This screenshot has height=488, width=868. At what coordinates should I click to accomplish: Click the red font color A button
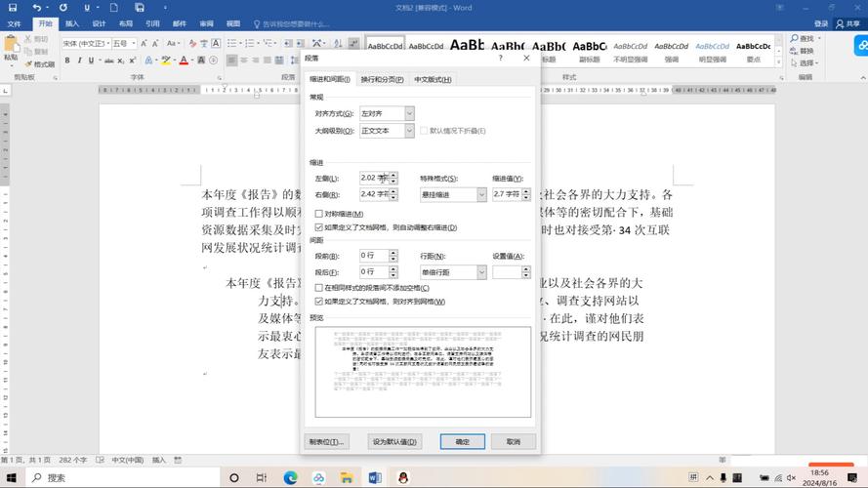tap(184, 61)
